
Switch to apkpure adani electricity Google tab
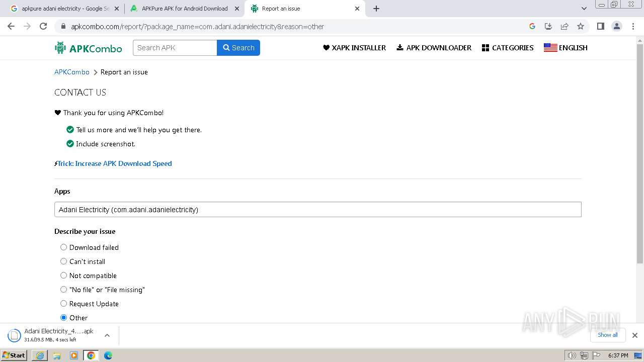64,9
